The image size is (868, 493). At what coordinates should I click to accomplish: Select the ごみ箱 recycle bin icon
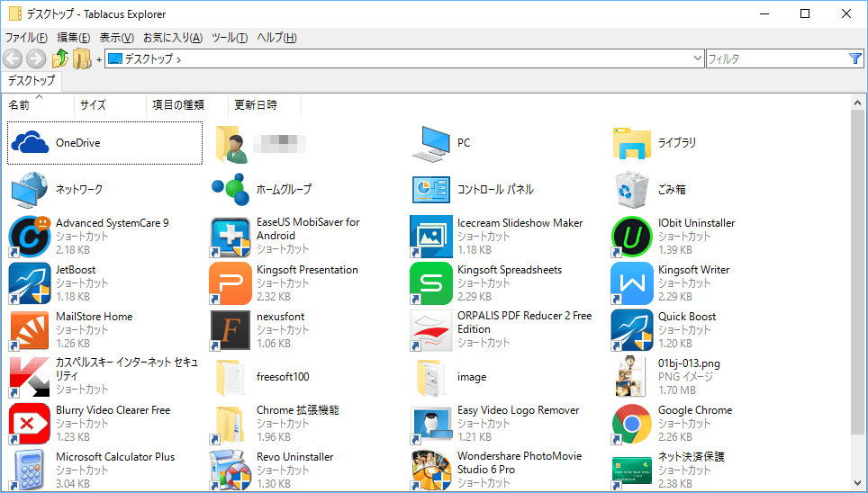coord(631,189)
